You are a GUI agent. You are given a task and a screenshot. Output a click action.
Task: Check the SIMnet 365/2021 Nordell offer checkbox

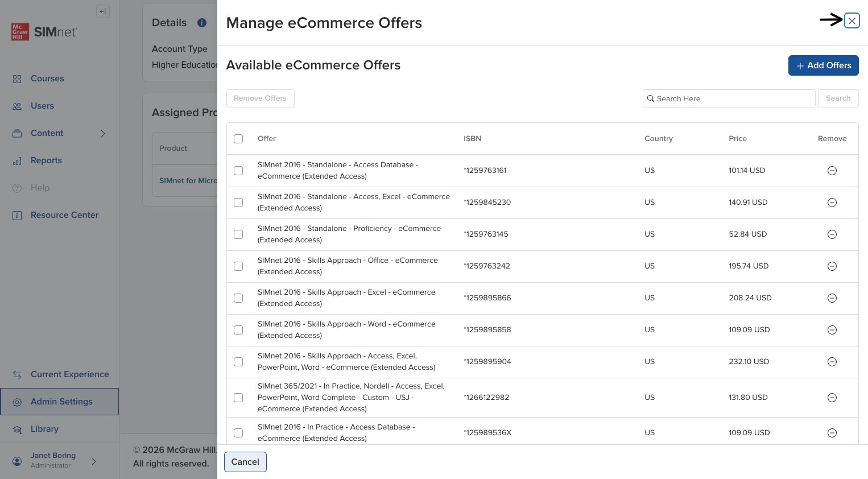[238, 398]
